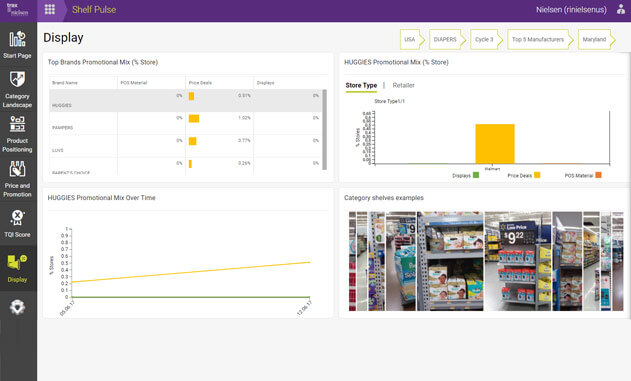Click the trax nielsen logo

click(x=17, y=9)
